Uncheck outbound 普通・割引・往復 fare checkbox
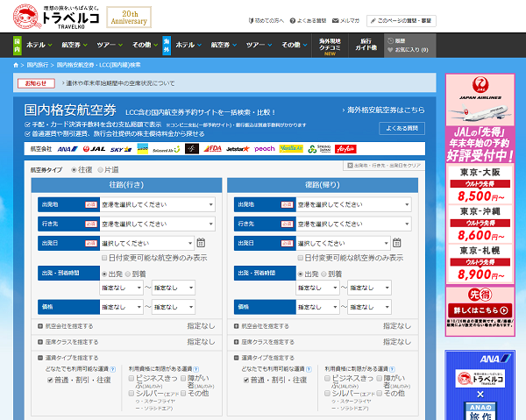526x420 pixels. pyautogui.click(x=50, y=380)
